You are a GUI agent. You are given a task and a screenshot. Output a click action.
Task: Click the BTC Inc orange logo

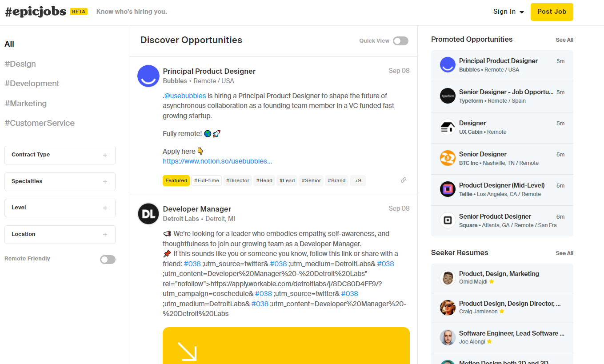(x=448, y=158)
